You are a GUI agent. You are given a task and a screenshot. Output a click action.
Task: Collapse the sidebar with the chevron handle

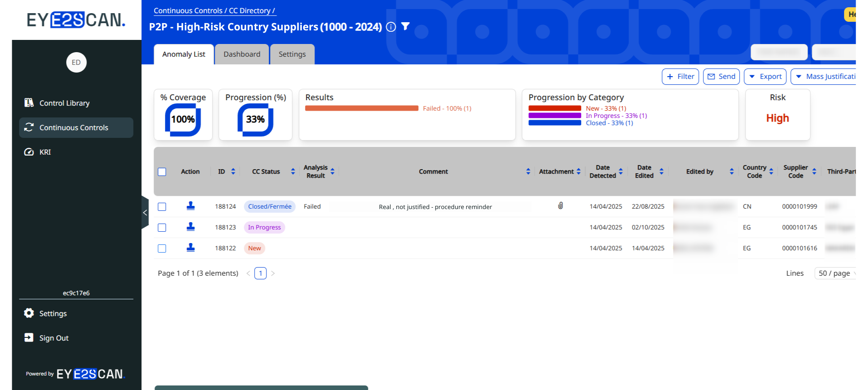pos(145,212)
